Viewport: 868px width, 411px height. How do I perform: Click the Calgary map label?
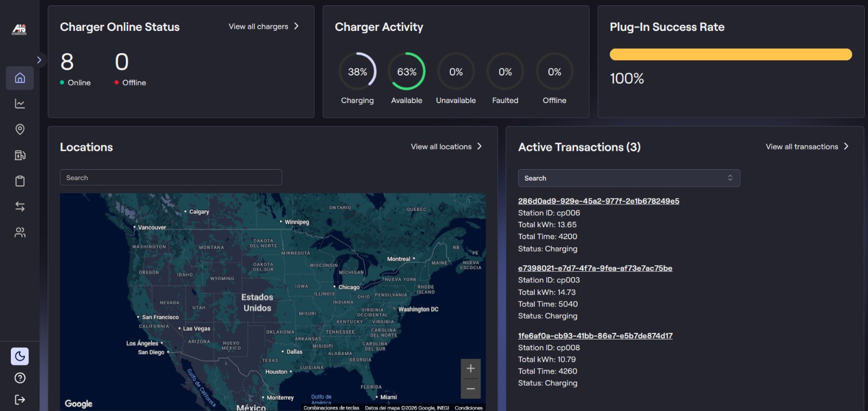pyautogui.click(x=199, y=211)
